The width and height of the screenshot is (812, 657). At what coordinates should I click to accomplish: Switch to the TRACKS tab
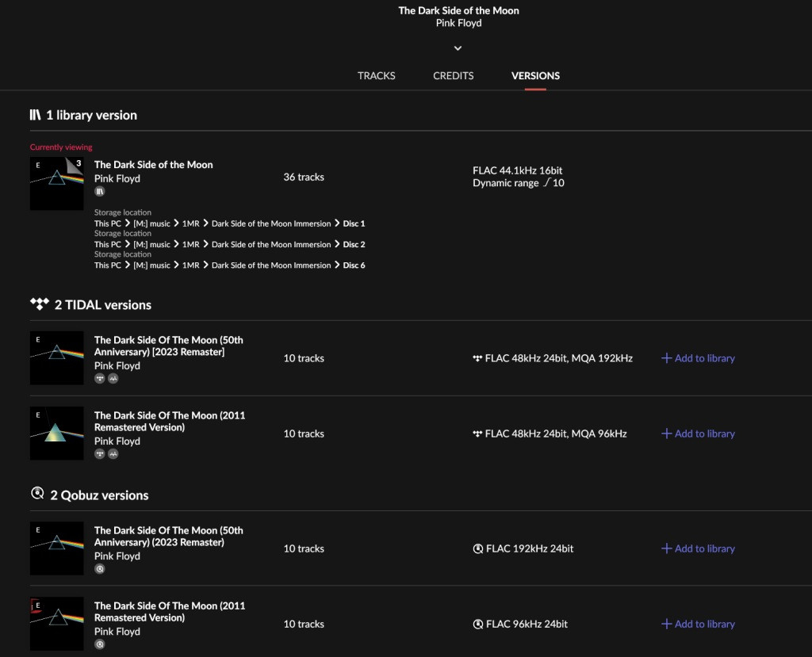click(x=376, y=76)
